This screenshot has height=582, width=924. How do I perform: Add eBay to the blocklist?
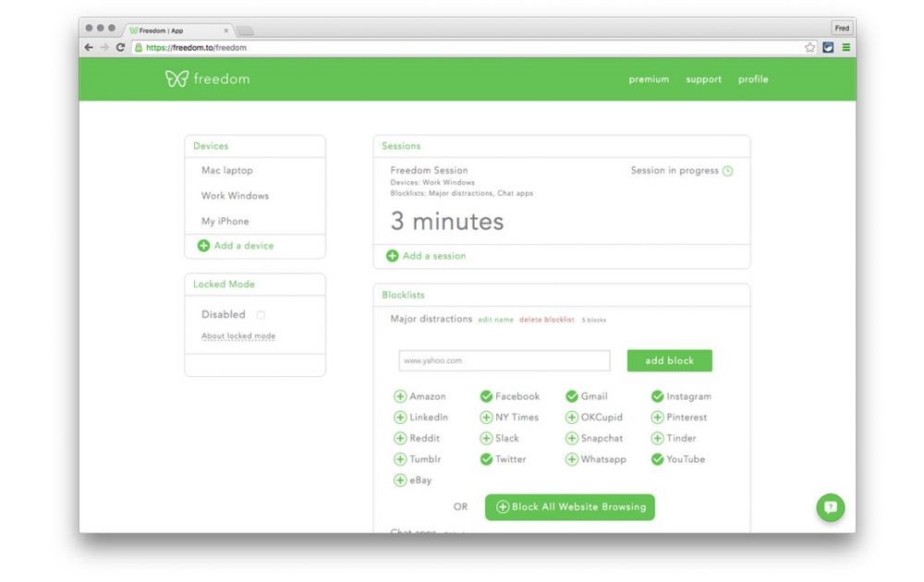[x=400, y=480]
